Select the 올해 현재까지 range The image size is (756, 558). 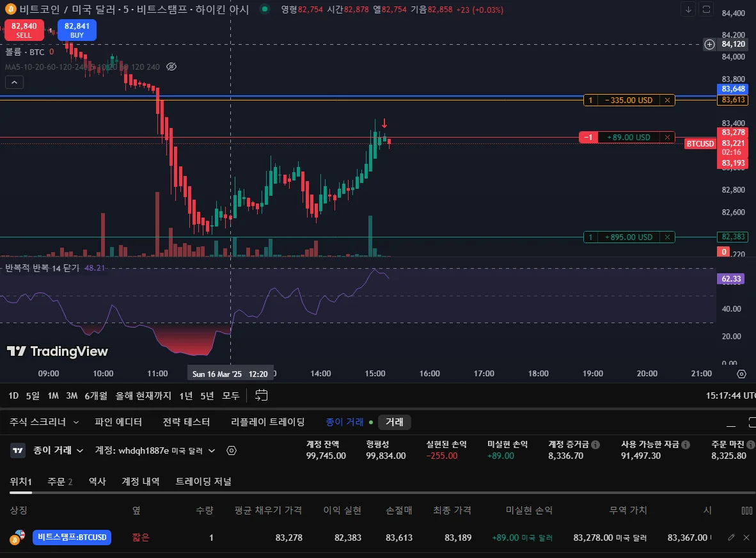point(143,396)
